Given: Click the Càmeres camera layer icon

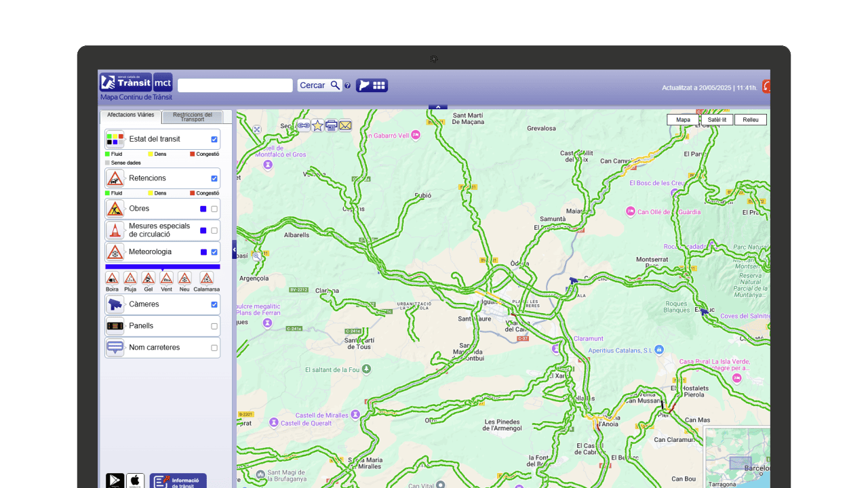Looking at the screenshot, I should (115, 304).
